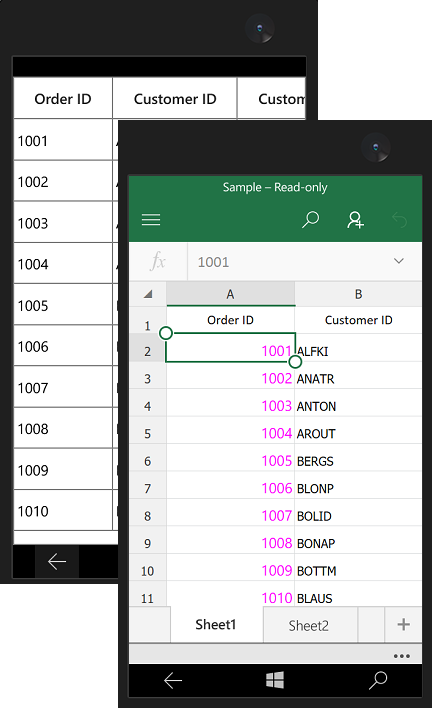Switch to Sheet1 tab
432x708 pixels.
click(216, 624)
